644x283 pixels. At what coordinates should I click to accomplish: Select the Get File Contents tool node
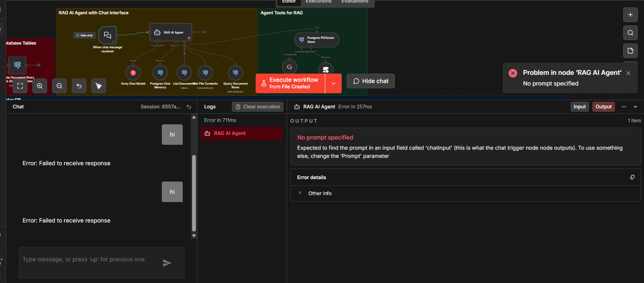click(205, 73)
